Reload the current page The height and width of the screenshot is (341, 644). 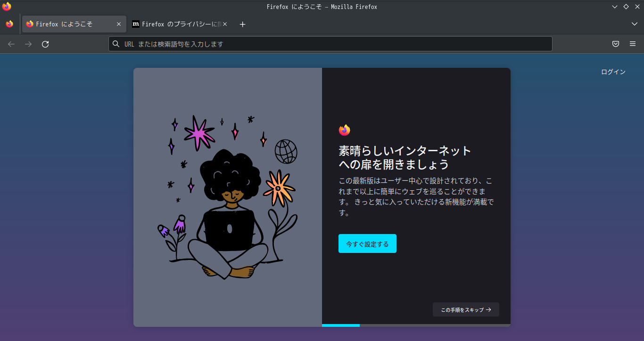[45, 44]
